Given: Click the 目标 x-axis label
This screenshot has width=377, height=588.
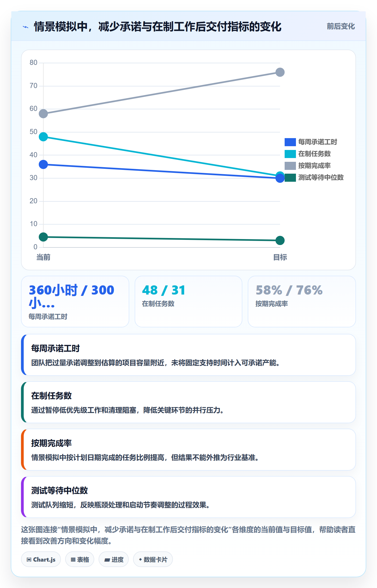Looking at the screenshot, I should 280,257.
